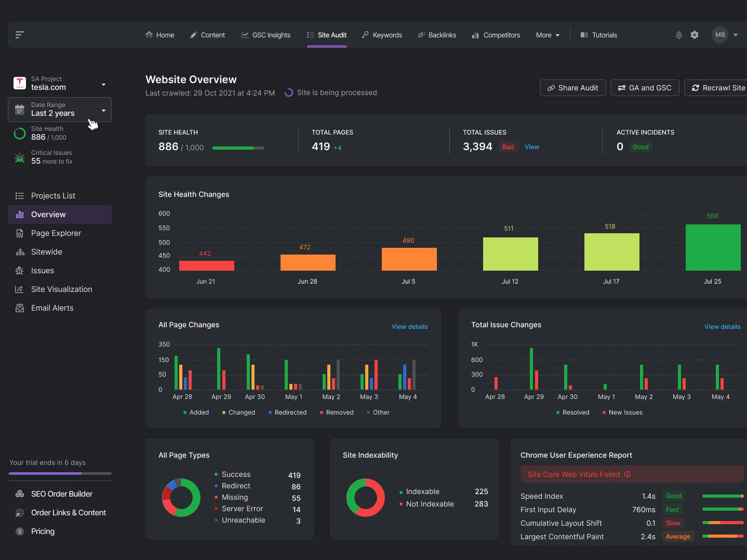Viewport: 747px width, 560px height.
Task: Toggle the Removed legend series
Action: coord(336,412)
